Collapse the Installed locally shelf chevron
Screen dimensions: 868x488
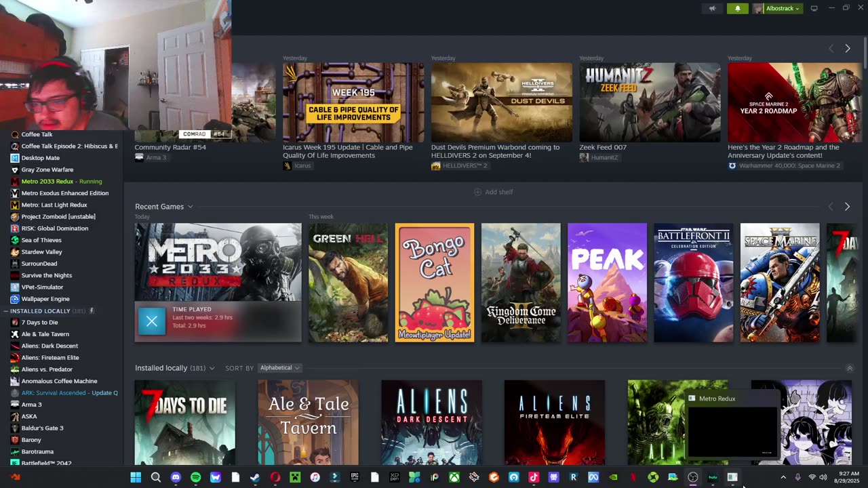(x=850, y=369)
